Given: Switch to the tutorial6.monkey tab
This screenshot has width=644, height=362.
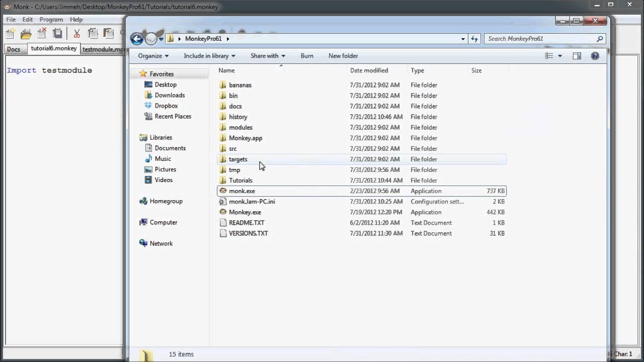Looking at the screenshot, I should (54, 49).
